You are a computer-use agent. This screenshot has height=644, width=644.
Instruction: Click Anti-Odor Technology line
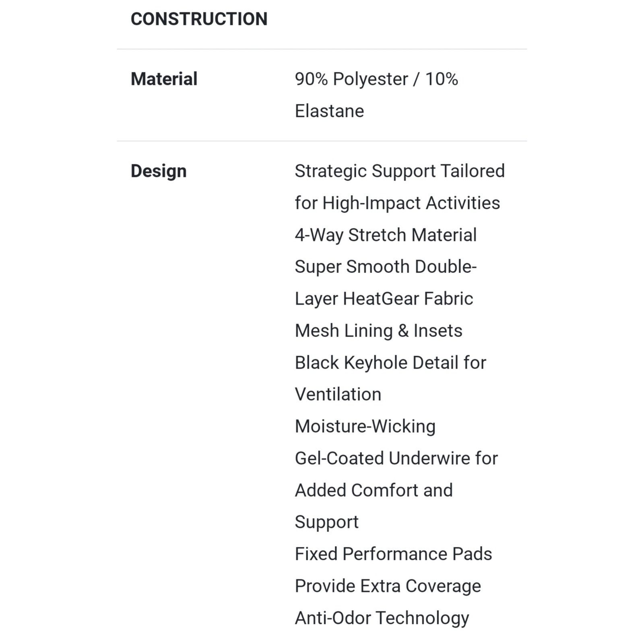(x=382, y=618)
